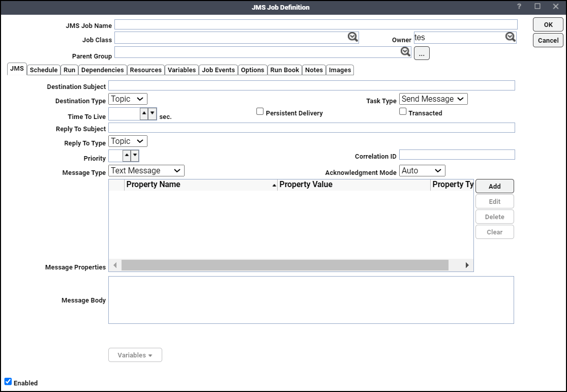
Task: Click the Priority value field
Action: pyautogui.click(x=116, y=156)
